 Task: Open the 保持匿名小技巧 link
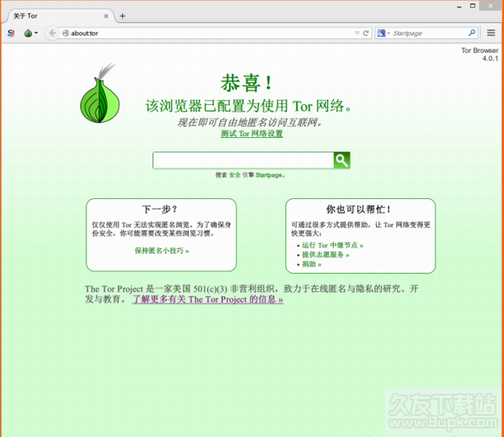[x=162, y=251]
